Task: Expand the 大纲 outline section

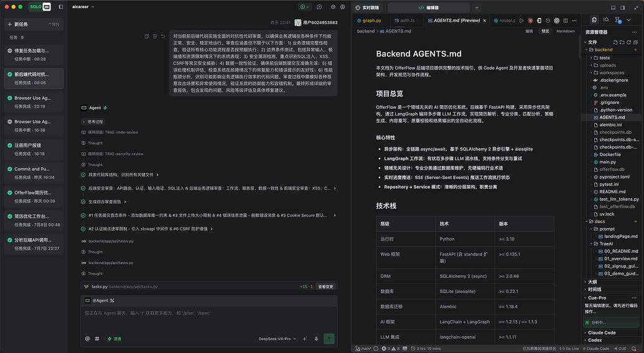Action: click(612, 282)
